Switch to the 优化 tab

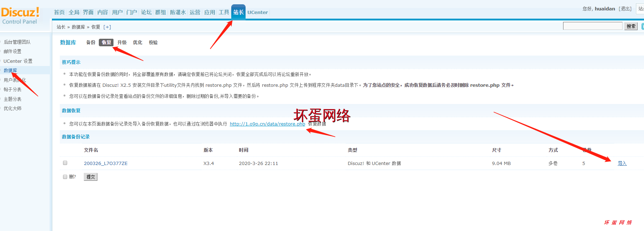click(x=138, y=42)
